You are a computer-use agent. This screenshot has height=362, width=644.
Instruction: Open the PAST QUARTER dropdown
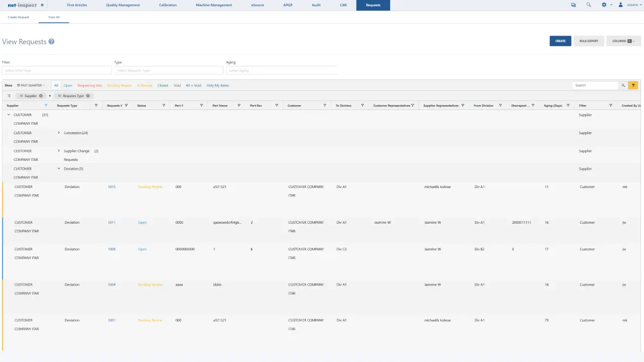30,85
